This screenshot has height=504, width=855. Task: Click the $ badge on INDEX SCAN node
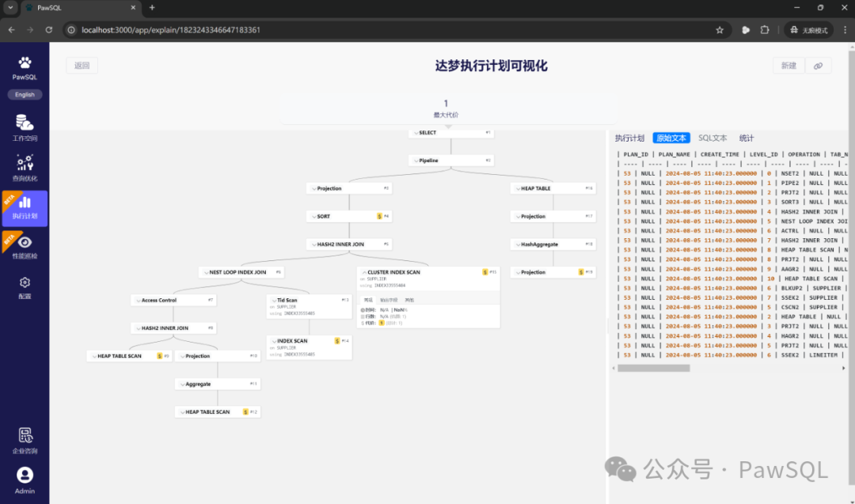coord(337,340)
